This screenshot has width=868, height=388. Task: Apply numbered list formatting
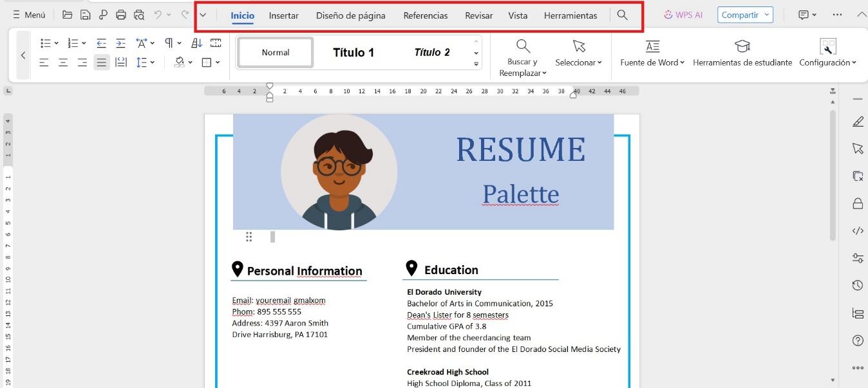tap(73, 43)
